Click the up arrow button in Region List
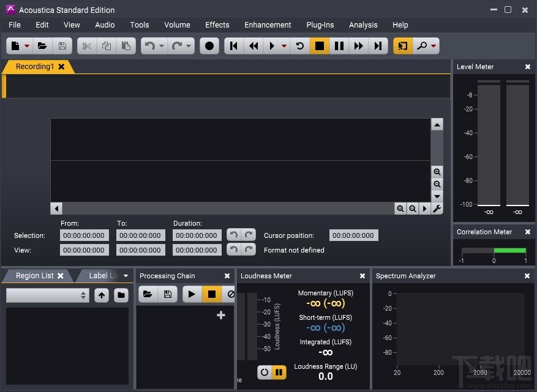This screenshot has height=392, width=537. coord(102,295)
